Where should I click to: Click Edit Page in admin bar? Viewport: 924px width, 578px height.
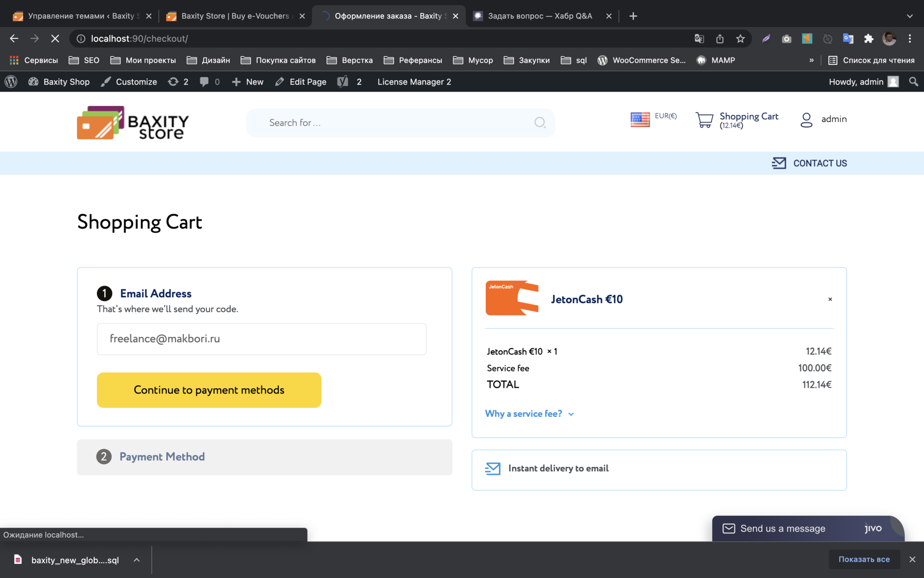click(x=301, y=82)
